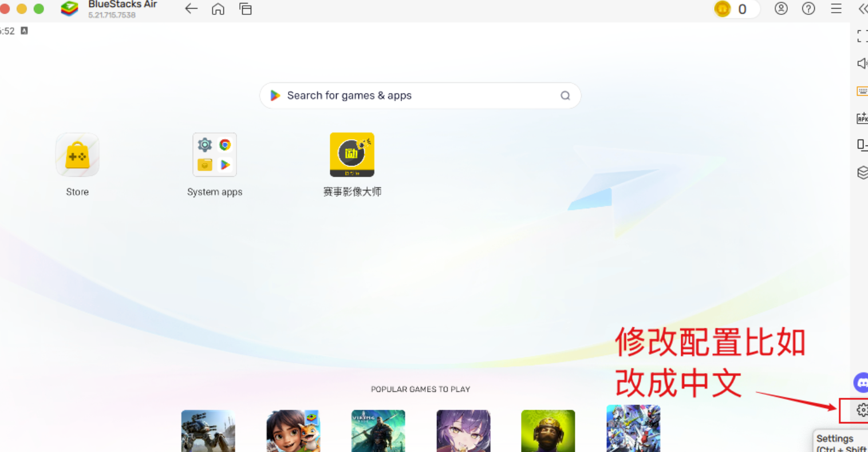Screen dimensions: 868x452
Task: Click the rotate screen device icon
Action: [862, 145]
